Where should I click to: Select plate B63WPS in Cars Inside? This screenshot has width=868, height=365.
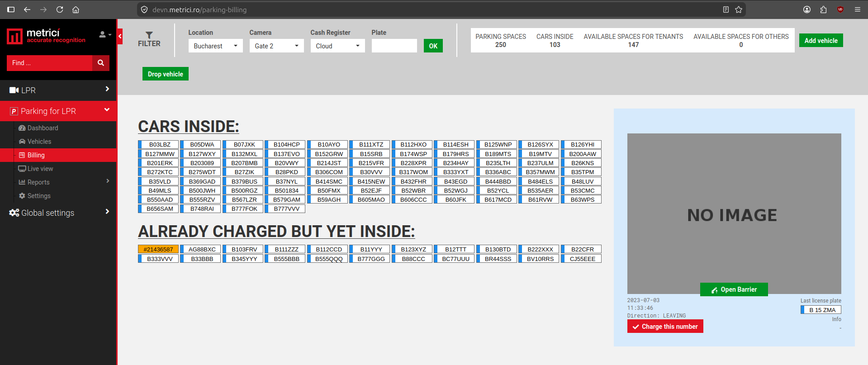581,199
